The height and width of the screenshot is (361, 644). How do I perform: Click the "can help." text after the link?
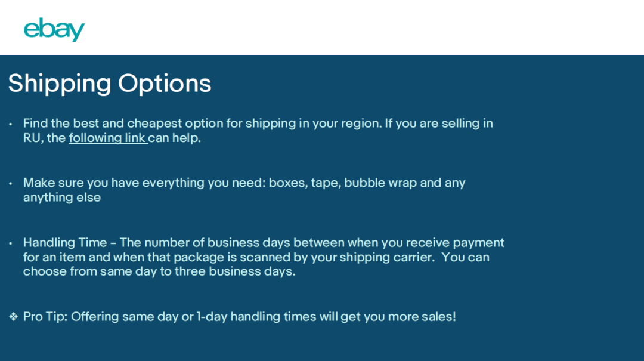click(x=175, y=138)
